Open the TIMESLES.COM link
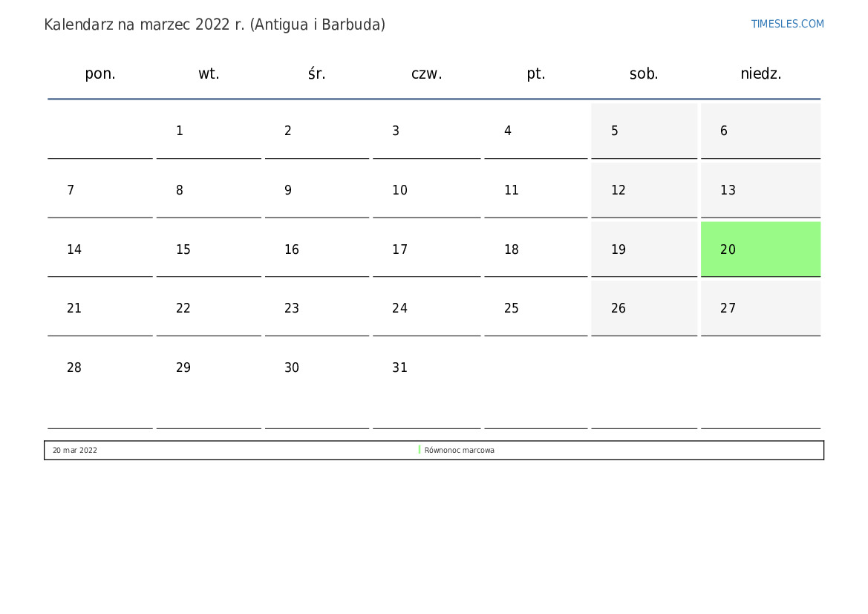 [787, 24]
